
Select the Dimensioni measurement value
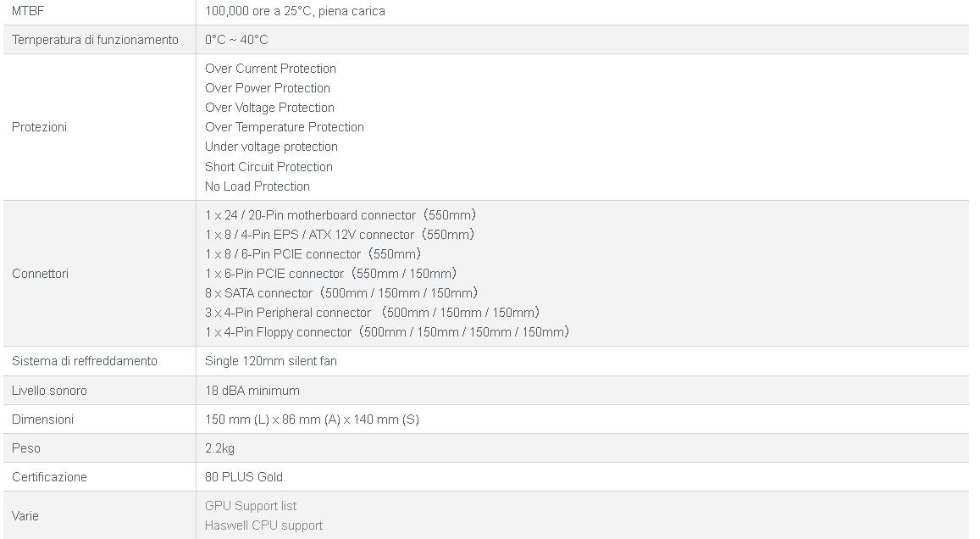[312, 420]
